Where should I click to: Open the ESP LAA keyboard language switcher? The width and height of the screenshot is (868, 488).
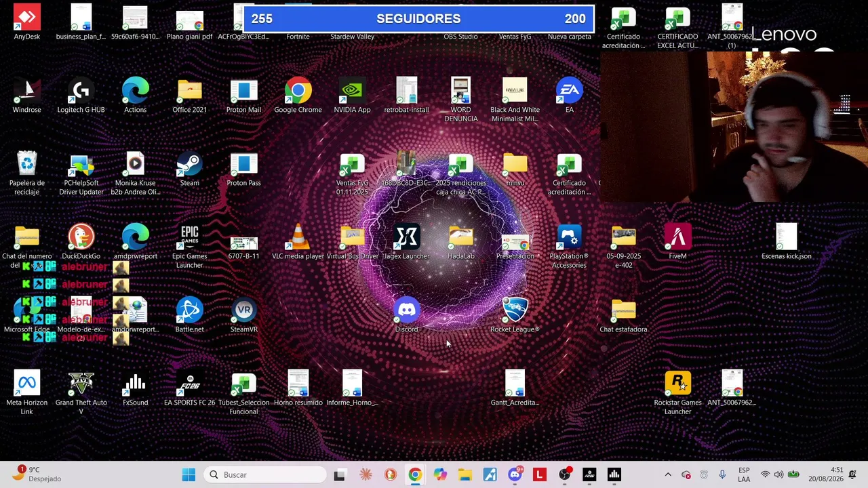[744, 474]
